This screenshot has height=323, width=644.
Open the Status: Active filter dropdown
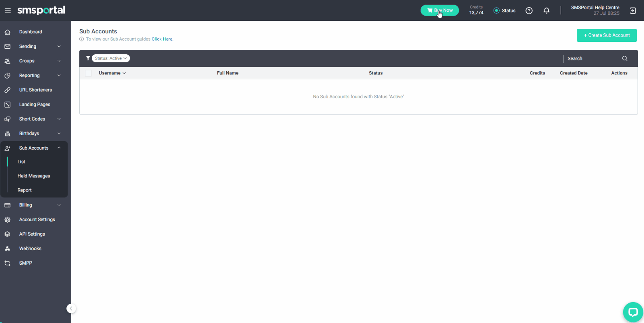point(111,58)
